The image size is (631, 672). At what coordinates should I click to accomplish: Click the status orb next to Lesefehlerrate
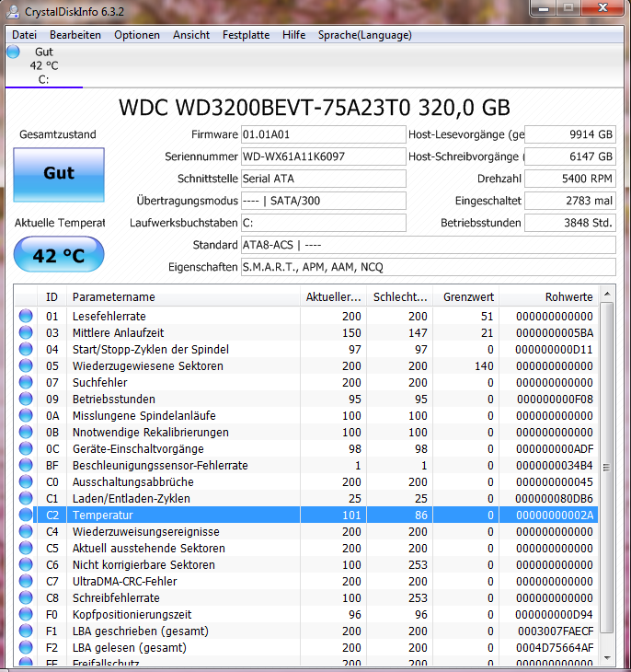(x=26, y=316)
